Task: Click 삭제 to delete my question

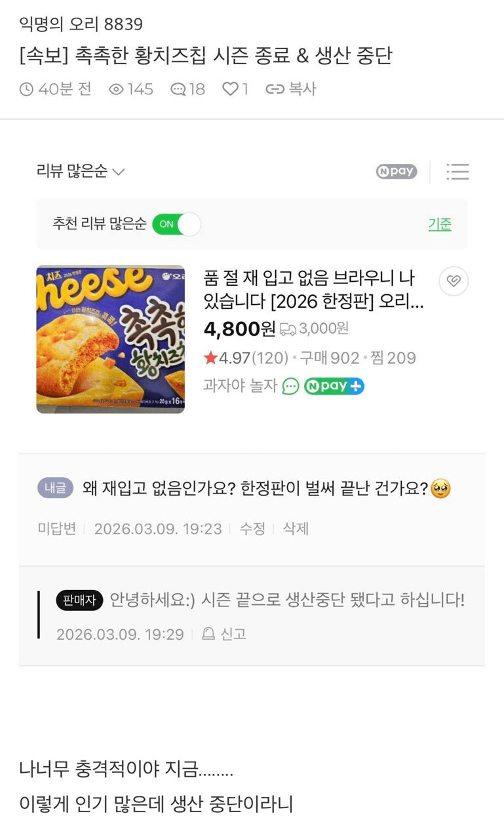Action: pos(296,528)
